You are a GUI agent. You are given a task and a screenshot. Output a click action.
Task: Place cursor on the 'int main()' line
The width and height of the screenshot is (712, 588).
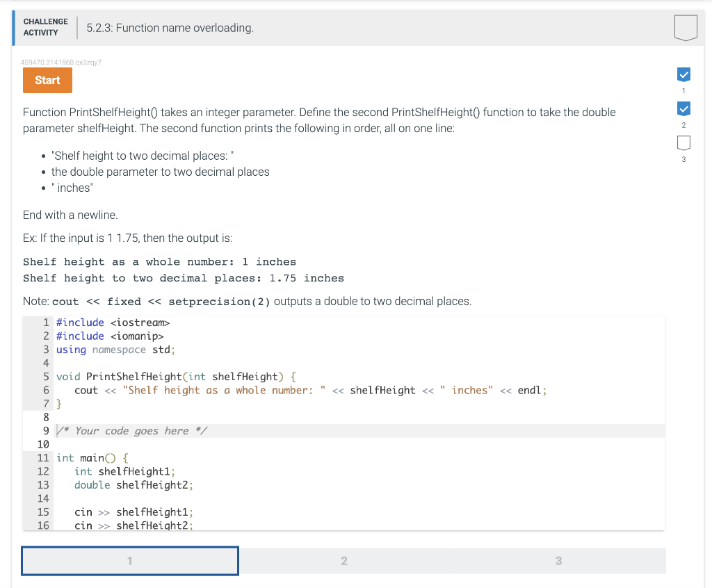click(x=90, y=457)
